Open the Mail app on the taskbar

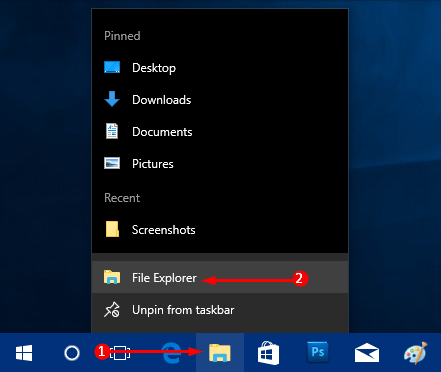pyautogui.click(x=367, y=353)
